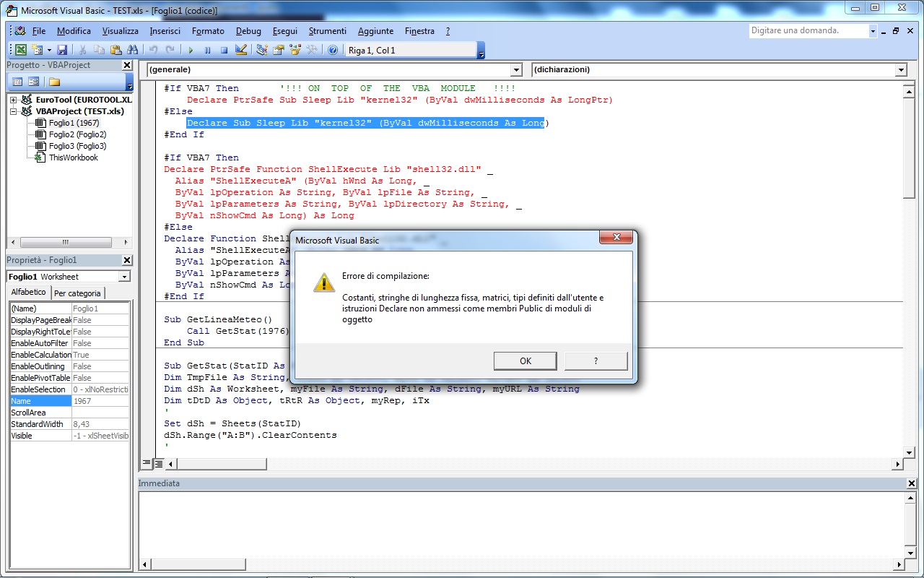Toggle Procedure View button below code pane
Viewport: 924px width, 578px height.
tap(147, 464)
